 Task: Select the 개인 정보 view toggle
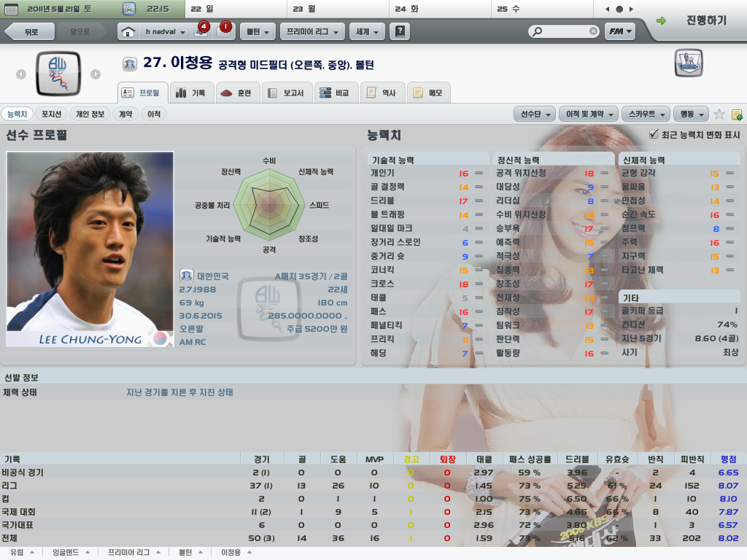point(90,114)
